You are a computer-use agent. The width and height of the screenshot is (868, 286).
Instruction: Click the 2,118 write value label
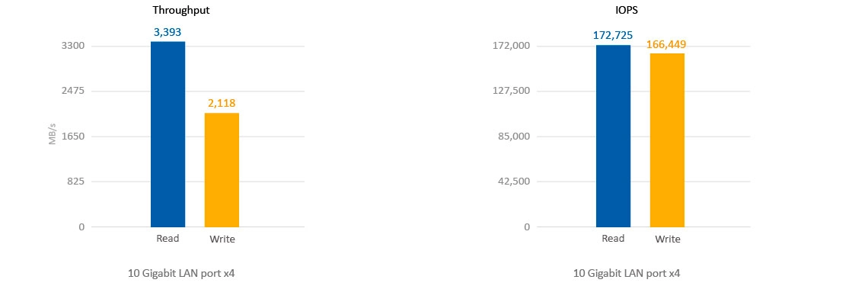tap(222, 103)
